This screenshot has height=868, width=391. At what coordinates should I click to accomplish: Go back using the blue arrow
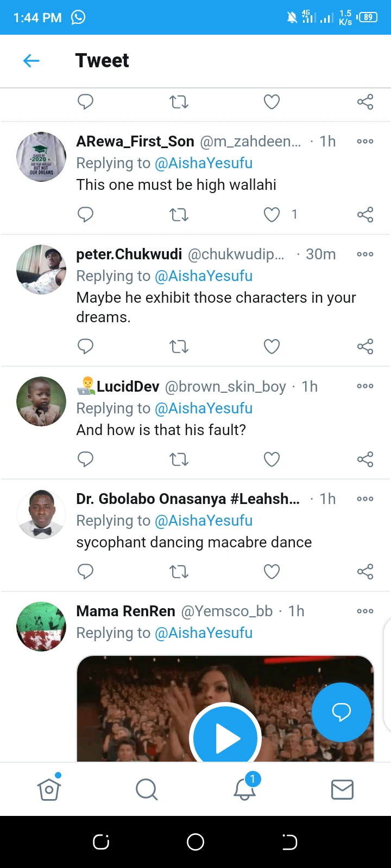coord(31,61)
